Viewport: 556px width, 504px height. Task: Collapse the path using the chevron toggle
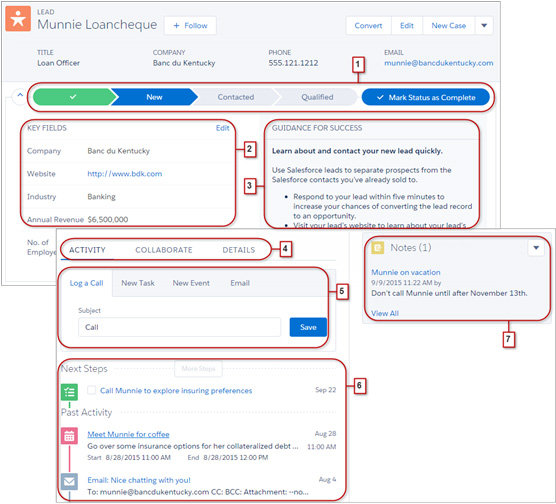(x=20, y=95)
